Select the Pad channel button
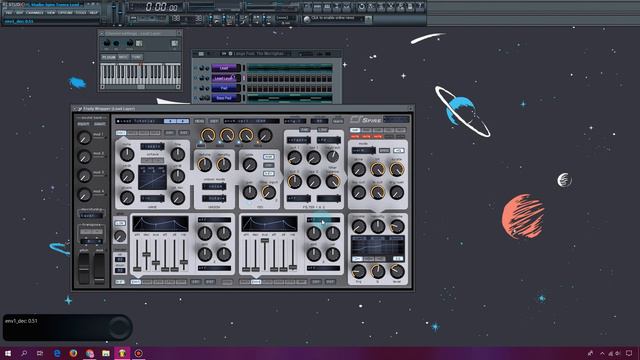Viewport: 640px width, 360px height. [224, 88]
